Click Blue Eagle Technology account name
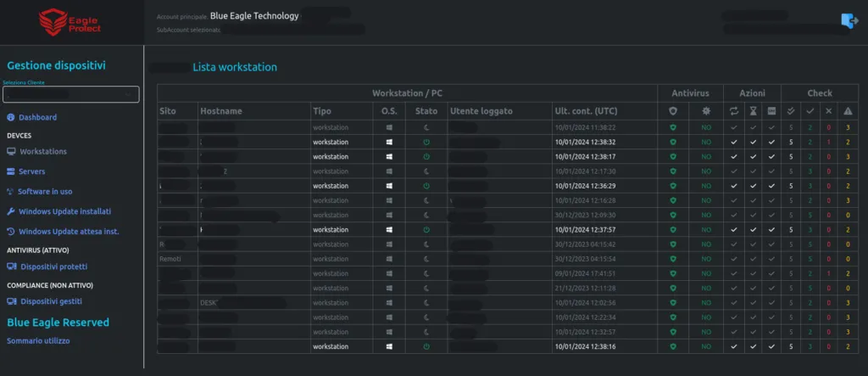Screen dimensions: 868x376 [x=254, y=16]
